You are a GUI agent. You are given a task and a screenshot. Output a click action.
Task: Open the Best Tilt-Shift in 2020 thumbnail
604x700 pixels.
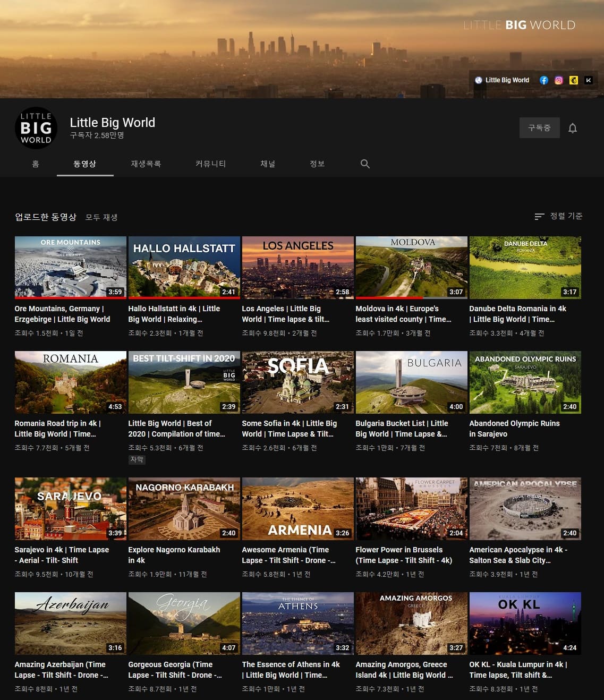184,382
